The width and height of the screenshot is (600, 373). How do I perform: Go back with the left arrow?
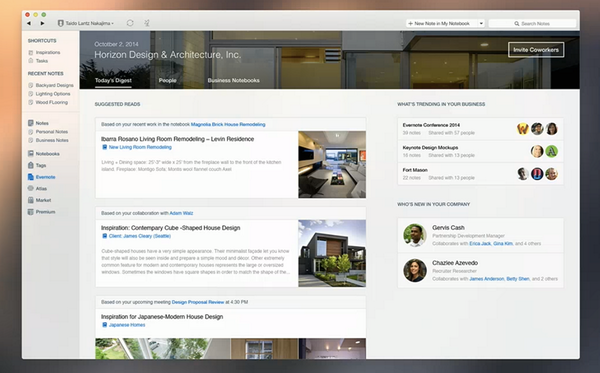point(29,23)
